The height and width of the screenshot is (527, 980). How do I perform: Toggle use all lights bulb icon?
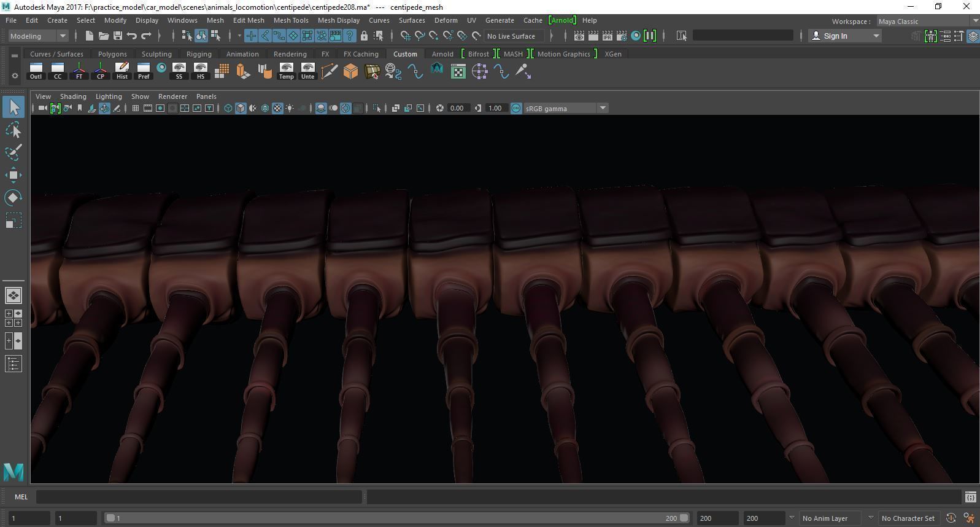[290, 108]
